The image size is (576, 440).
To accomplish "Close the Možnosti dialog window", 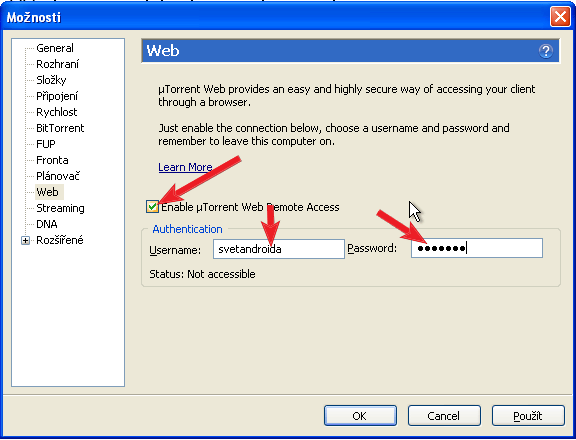I will click(x=560, y=17).
